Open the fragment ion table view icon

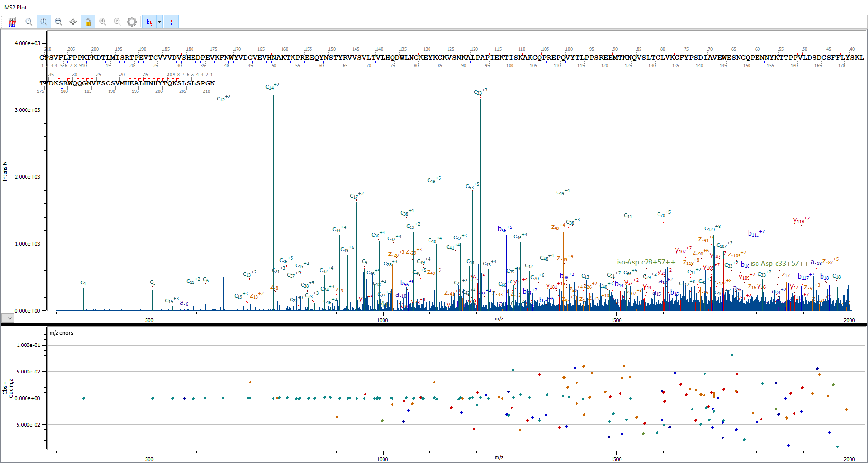11,22
